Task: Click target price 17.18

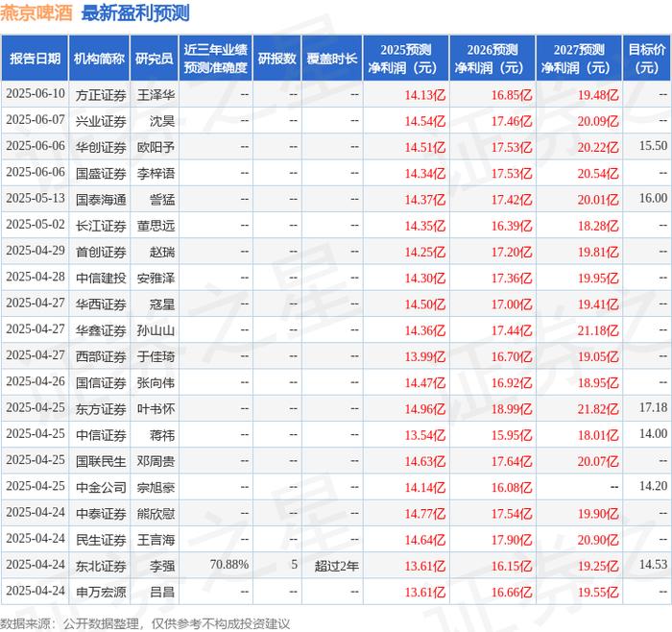Action: 653,407
